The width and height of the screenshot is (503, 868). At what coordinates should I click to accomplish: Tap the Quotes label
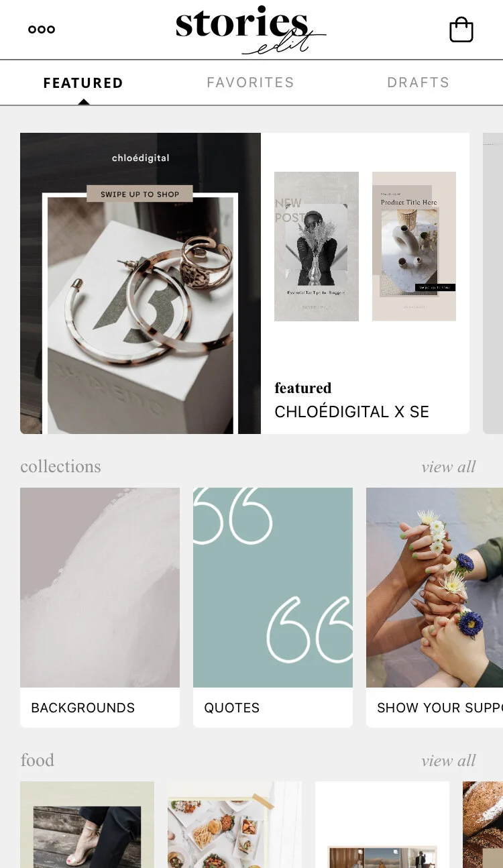coord(232,708)
